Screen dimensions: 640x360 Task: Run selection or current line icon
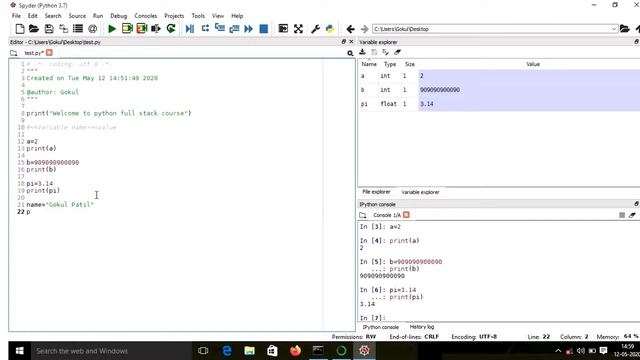click(x=156, y=29)
